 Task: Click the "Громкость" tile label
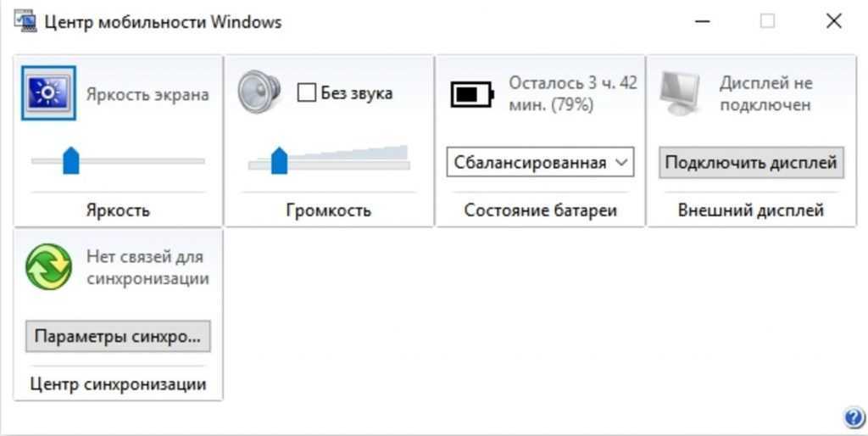coord(328,210)
